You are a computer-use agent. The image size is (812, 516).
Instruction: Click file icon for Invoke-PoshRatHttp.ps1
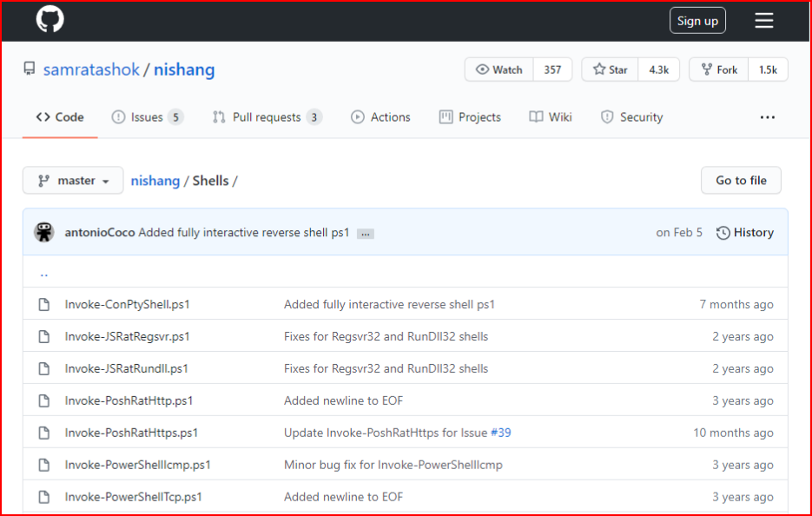(44, 400)
